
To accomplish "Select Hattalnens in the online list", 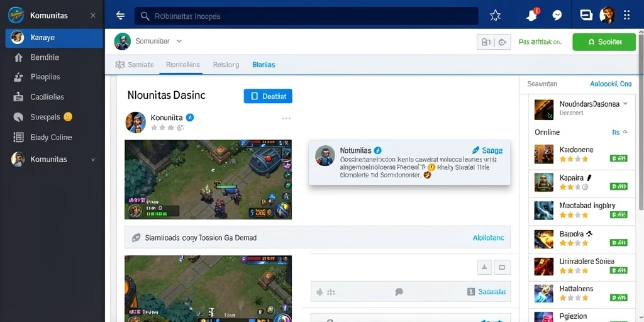I will pyautogui.click(x=580, y=294).
